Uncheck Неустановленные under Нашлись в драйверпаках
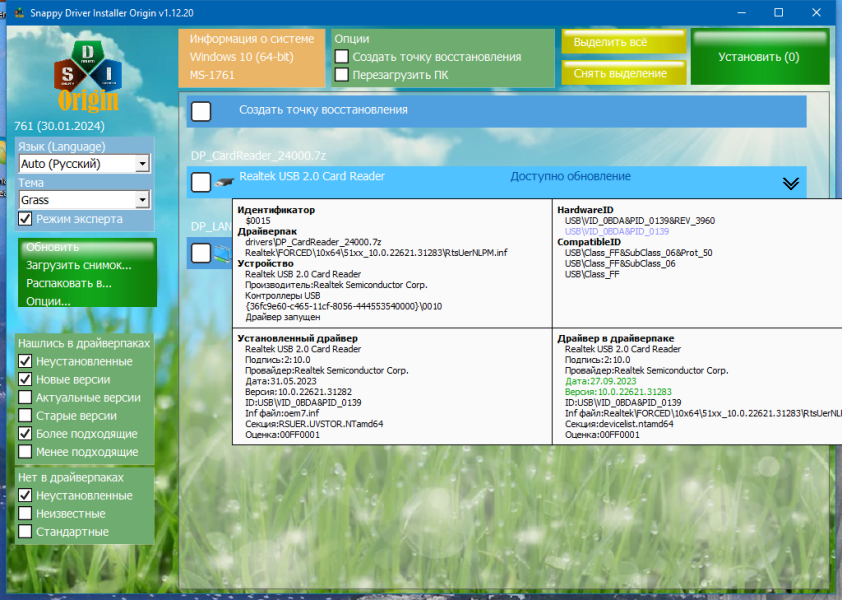842x600 pixels. [x=25, y=361]
